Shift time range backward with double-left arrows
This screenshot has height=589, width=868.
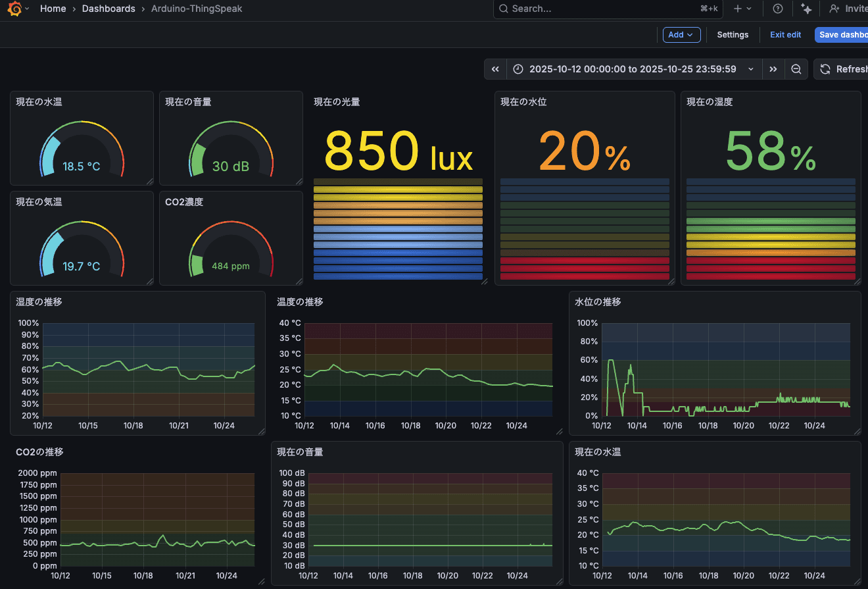(x=495, y=69)
